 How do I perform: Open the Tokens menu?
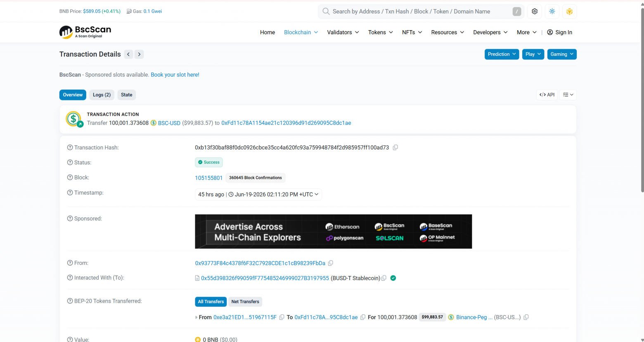(381, 32)
